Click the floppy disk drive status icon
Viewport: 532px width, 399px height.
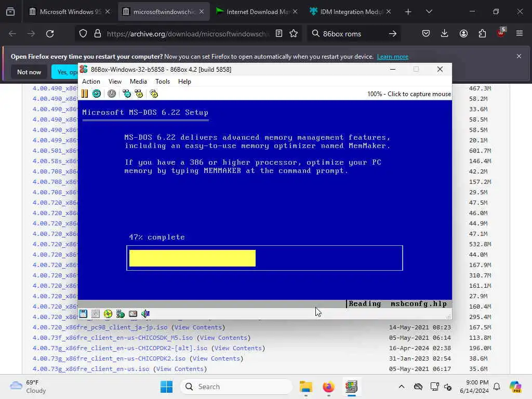click(83, 314)
